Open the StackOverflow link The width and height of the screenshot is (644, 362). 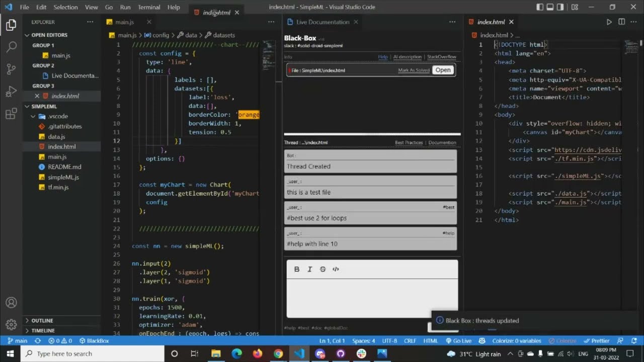[x=442, y=57]
